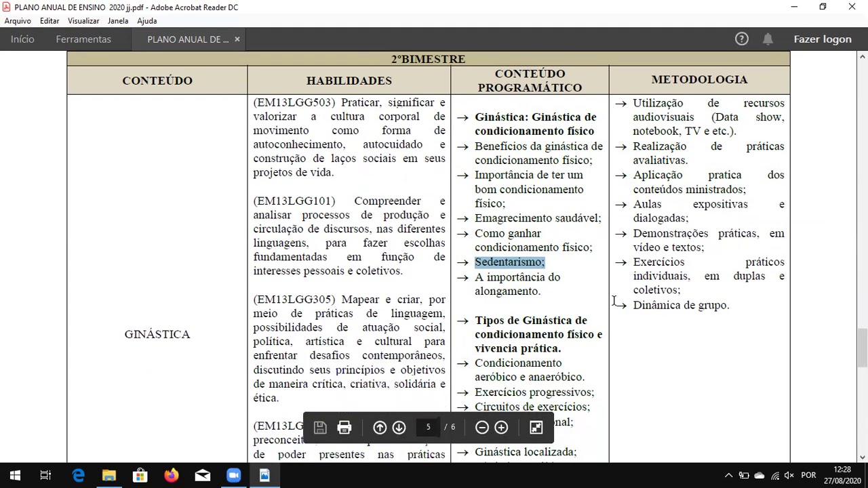Select the PLANO ANUAL DE document tab
The width and height of the screenshot is (868, 488).
pyautogui.click(x=188, y=39)
